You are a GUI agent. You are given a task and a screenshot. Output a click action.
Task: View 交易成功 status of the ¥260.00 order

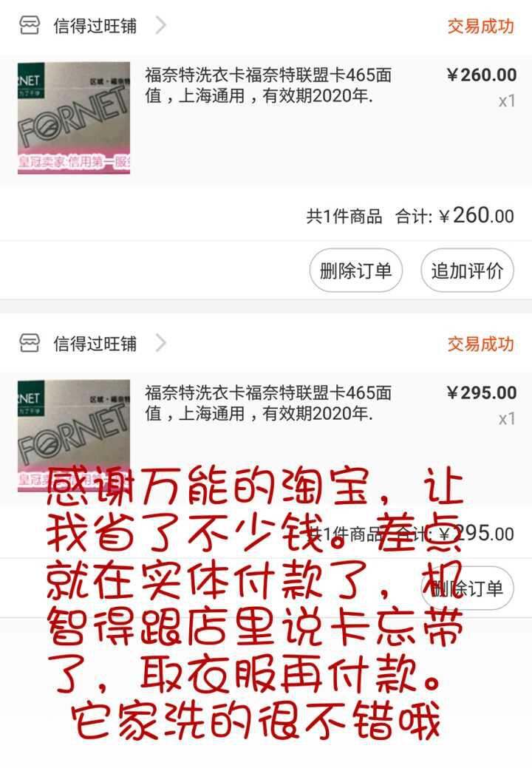[480, 26]
